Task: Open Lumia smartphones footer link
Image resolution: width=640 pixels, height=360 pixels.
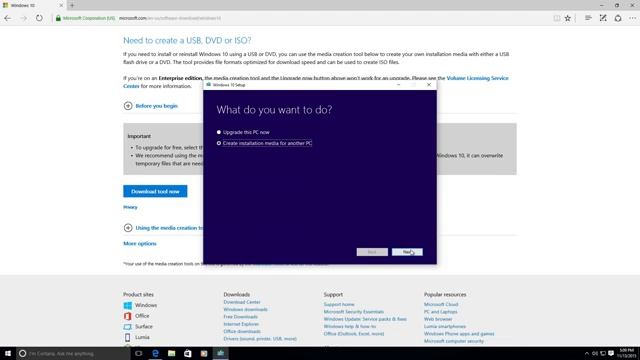Action: (444, 327)
